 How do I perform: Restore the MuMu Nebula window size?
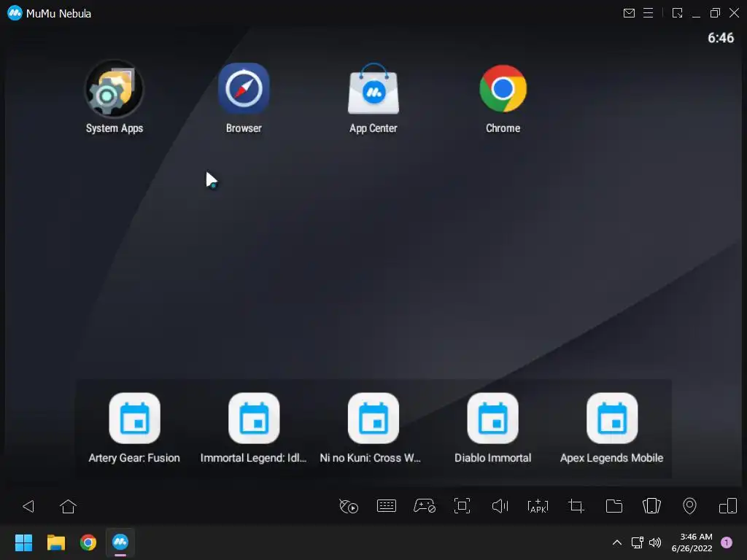click(x=715, y=13)
